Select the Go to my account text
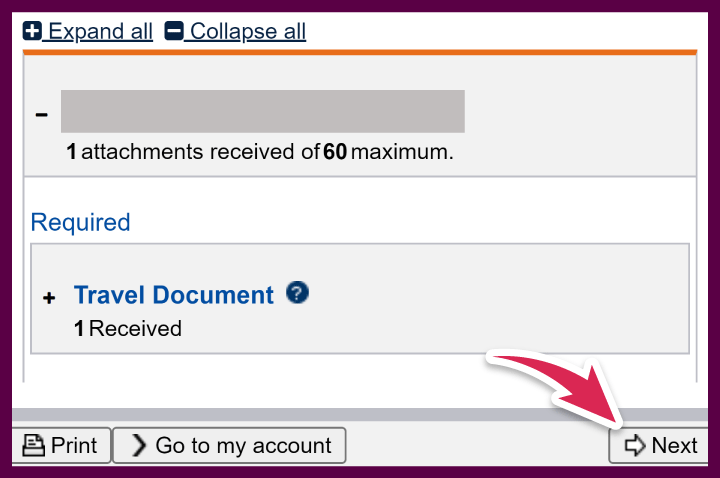Viewport: 720px width, 478px height. click(243, 446)
